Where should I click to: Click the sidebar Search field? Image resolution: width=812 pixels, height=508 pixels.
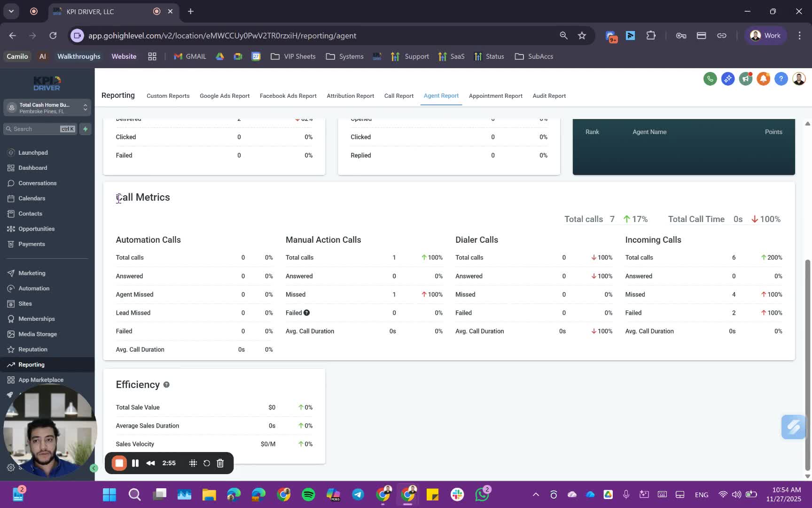[40, 129]
